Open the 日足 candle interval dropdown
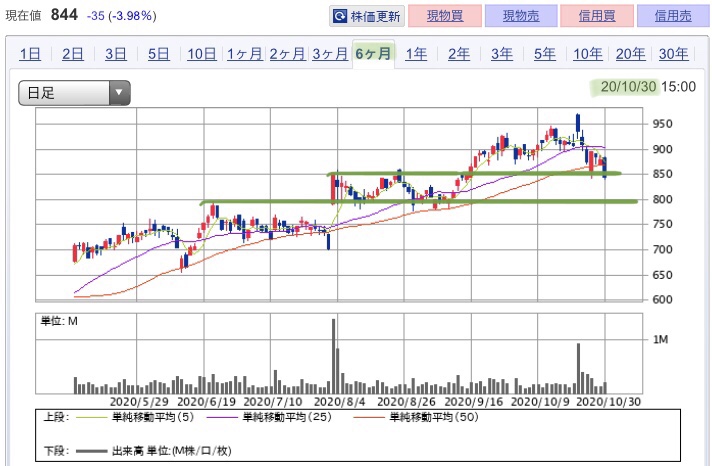Screen dimensions: 712x466 coord(74,93)
